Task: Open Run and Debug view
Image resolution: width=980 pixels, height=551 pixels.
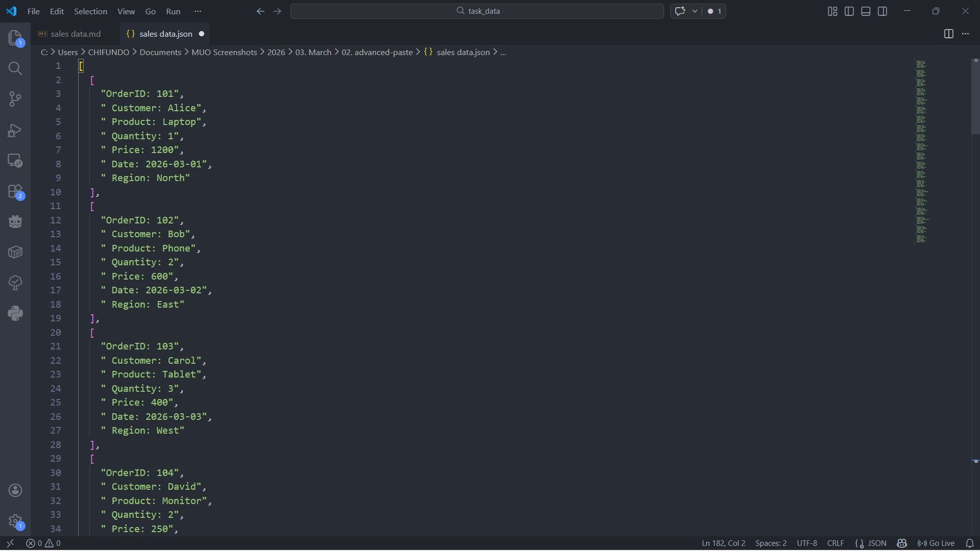Action: [x=15, y=130]
